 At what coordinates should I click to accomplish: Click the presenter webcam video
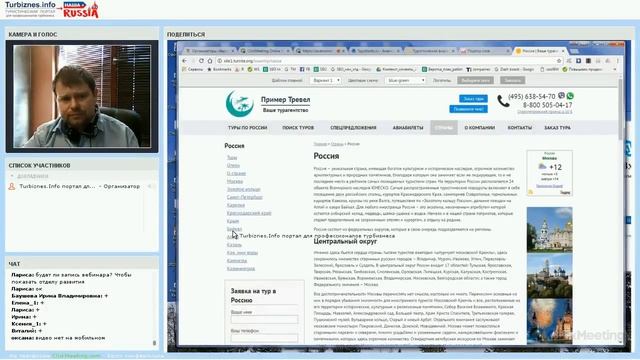click(x=82, y=96)
